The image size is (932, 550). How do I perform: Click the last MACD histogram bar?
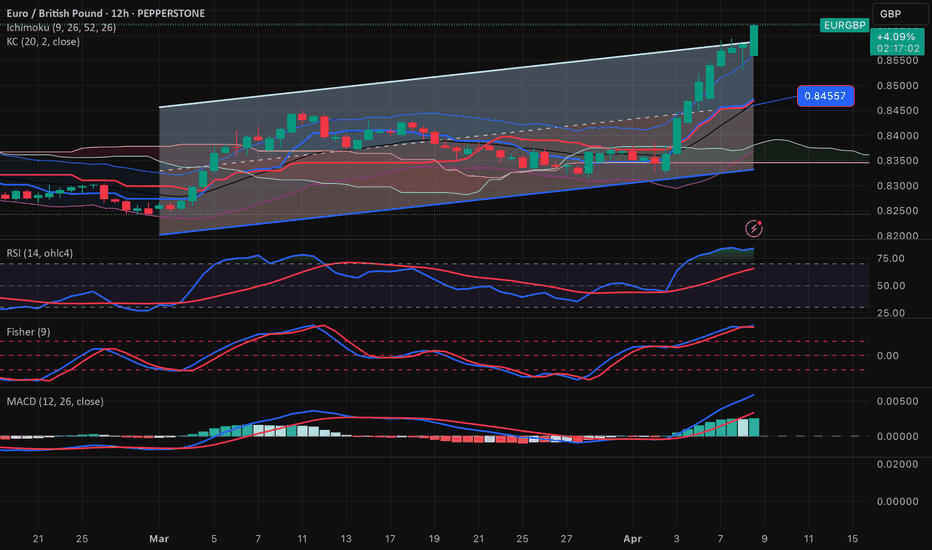click(754, 428)
